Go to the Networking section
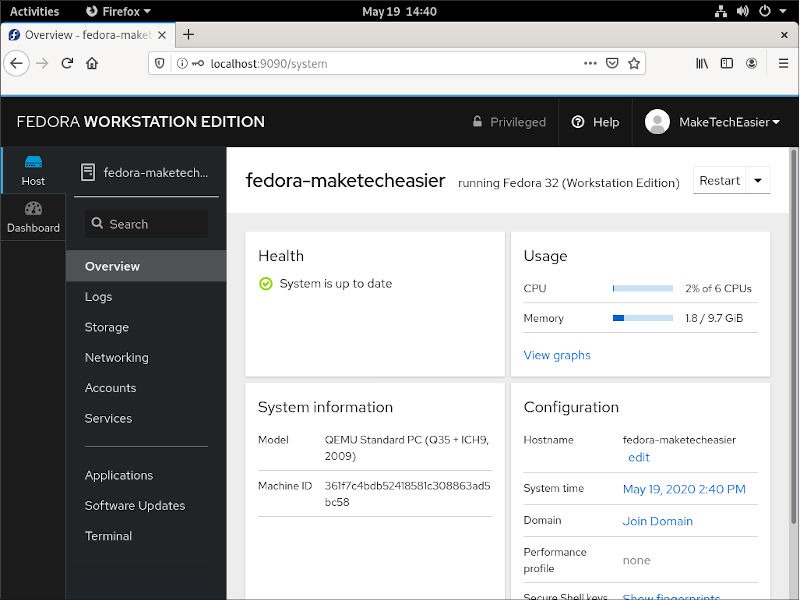This screenshot has width=800, height=600. click(x=116, y=358)
